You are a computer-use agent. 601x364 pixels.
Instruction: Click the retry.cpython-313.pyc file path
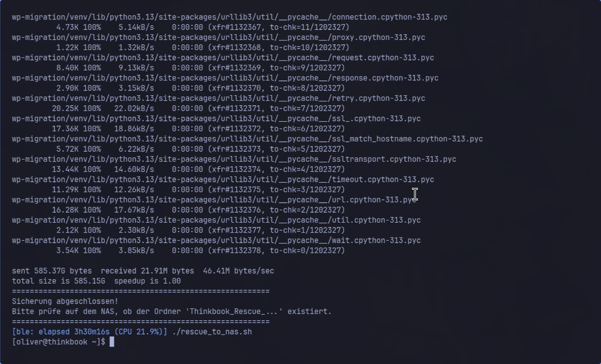(219, 98)
